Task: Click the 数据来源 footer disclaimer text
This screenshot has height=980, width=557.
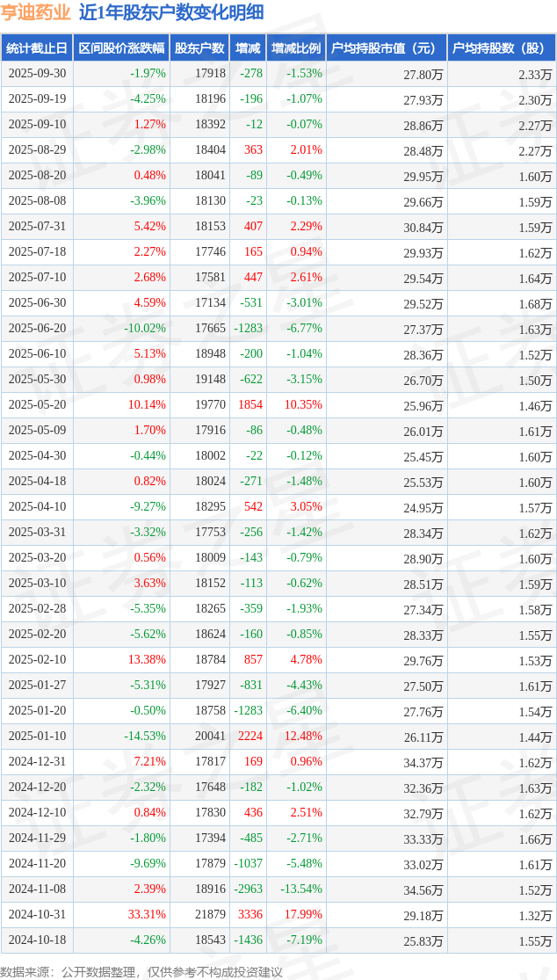Action: point(141,971)
